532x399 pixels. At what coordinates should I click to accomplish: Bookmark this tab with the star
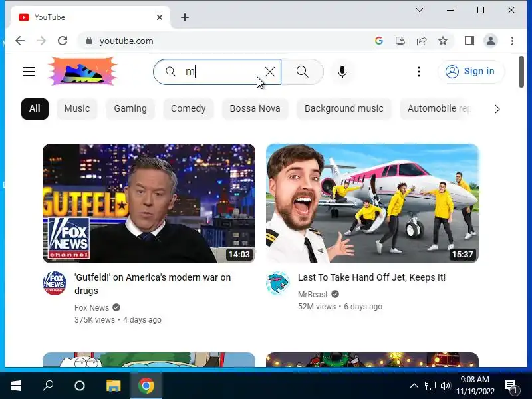click(443, 41)
